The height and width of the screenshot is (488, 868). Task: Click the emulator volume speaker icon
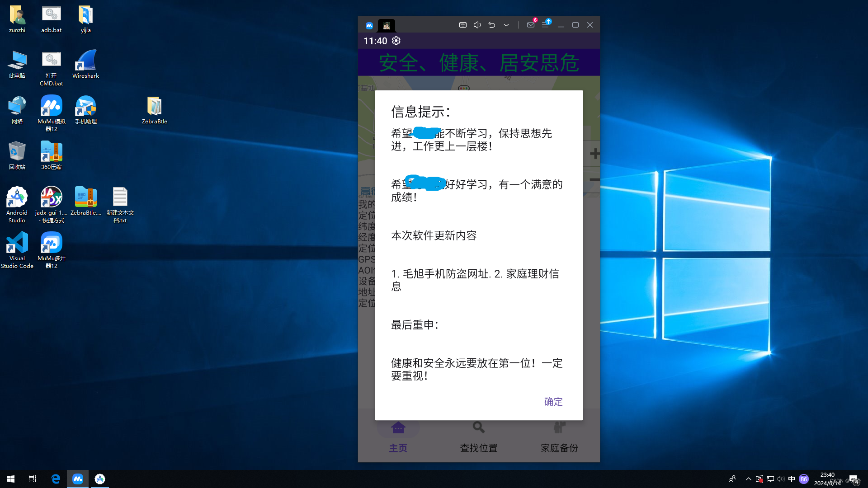(x=477, y=25)
